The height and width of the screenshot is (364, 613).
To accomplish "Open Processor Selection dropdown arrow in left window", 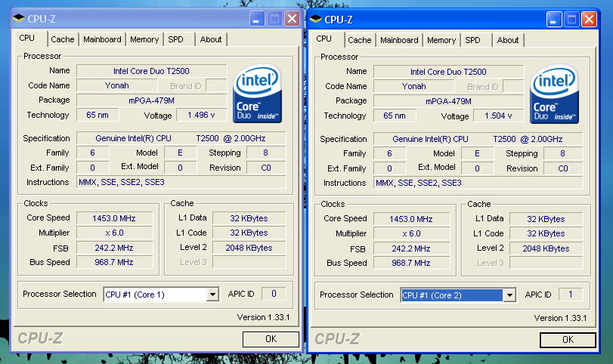I will click(x=212, y=295).
